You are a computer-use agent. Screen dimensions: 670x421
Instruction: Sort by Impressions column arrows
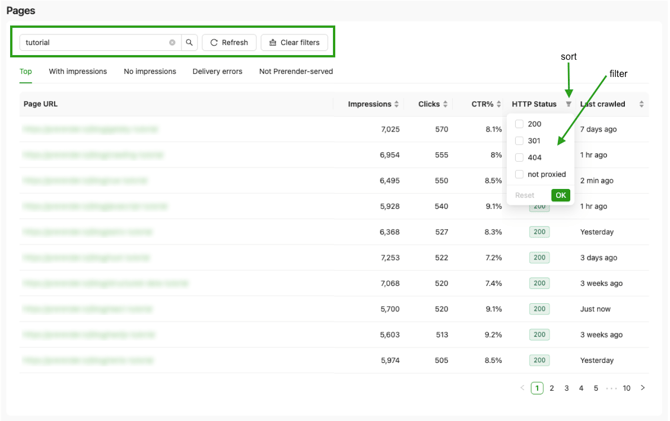pyautogui.click(x=397, y=104)
